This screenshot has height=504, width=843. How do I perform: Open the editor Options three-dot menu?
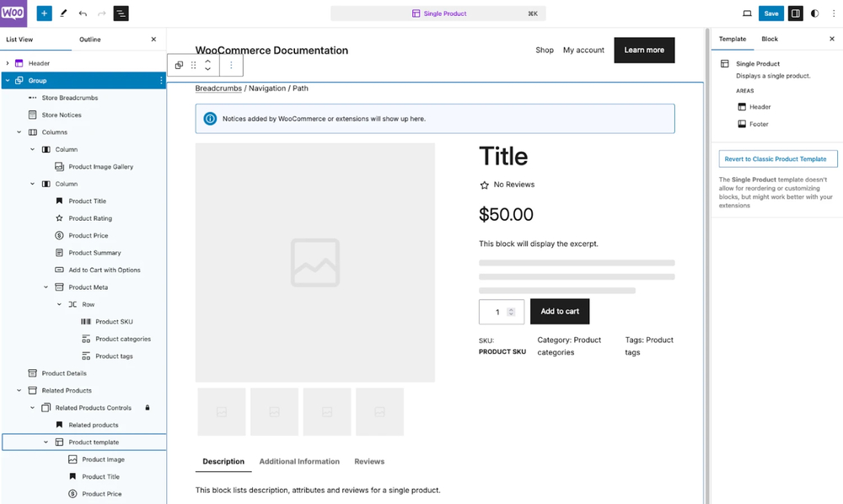[x=834, y=13]
